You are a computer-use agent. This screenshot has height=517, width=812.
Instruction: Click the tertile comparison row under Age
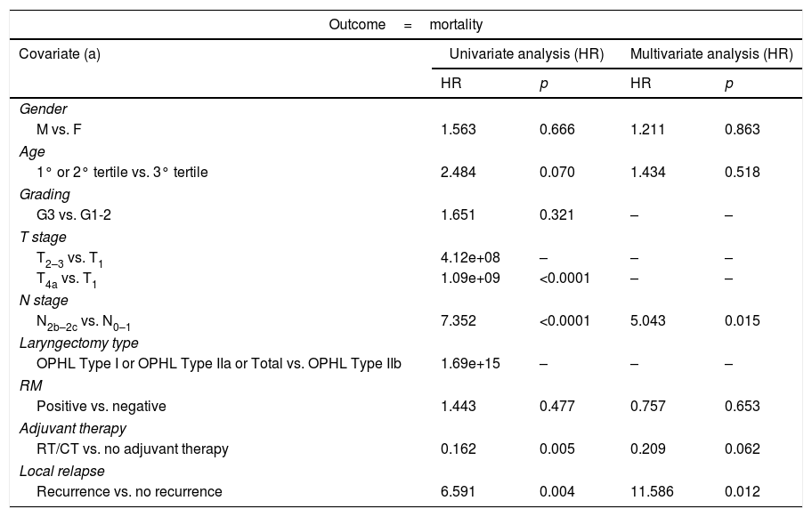click(122, 172)
